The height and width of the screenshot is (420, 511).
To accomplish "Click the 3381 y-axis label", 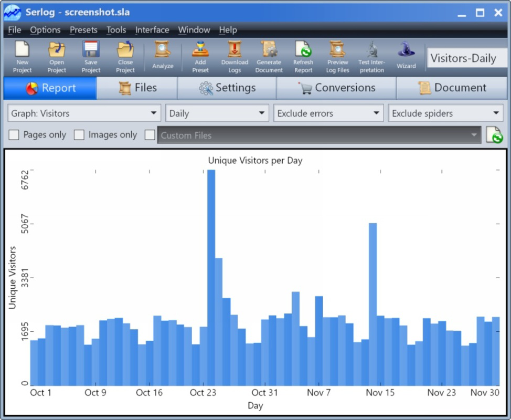I will [25, 278].
